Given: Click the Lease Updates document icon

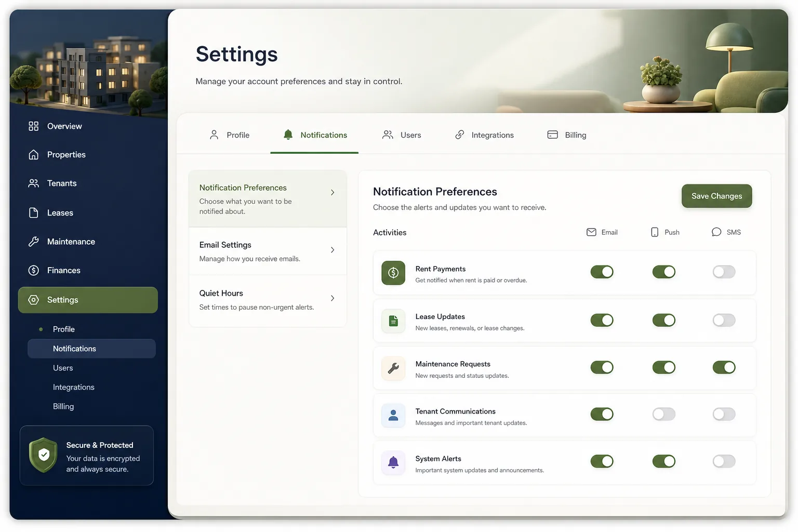Looking at the screenshot, I should click(x=393, y=321).
